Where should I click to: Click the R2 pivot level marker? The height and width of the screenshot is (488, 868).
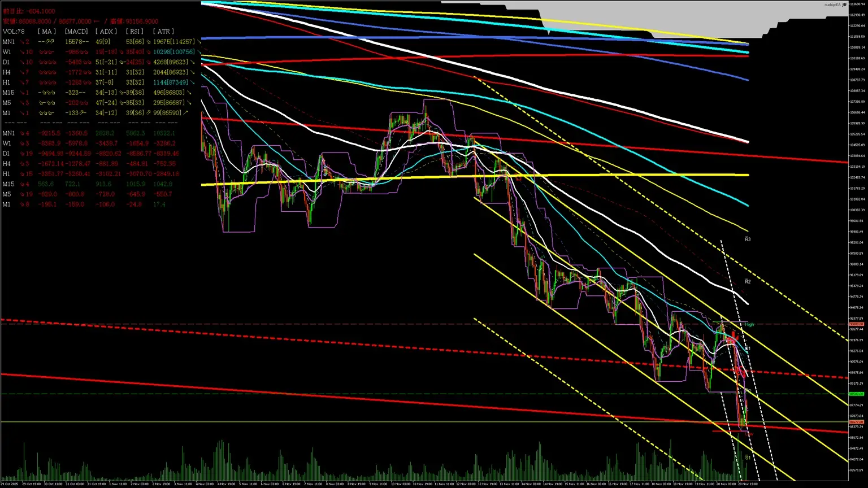tap(748, 281)
